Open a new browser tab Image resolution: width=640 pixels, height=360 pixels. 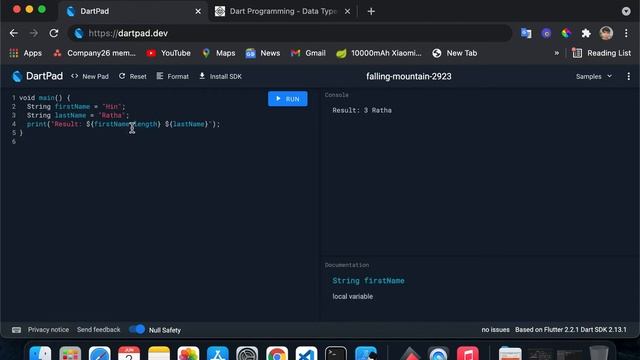(371, 11)
